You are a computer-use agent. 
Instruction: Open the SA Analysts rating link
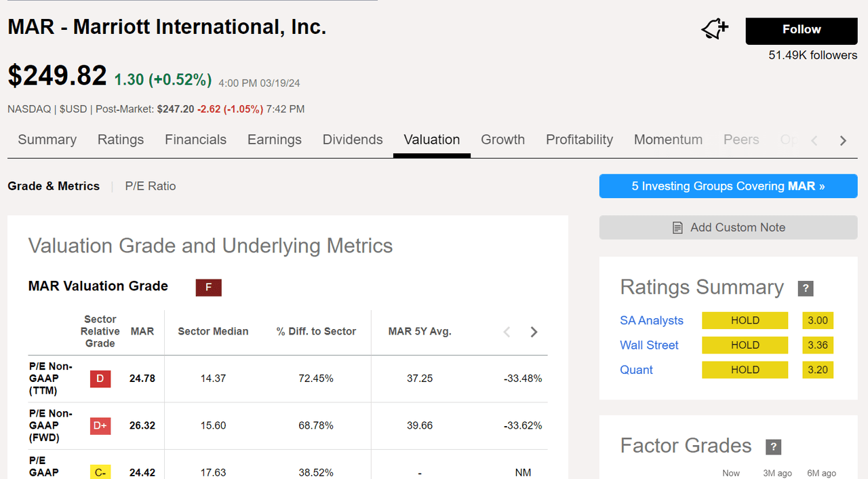click(652, 320)
